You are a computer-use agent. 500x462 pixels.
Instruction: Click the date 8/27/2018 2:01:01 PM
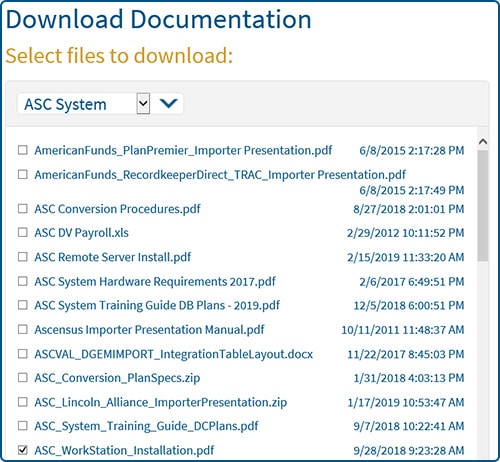point(409,209)
